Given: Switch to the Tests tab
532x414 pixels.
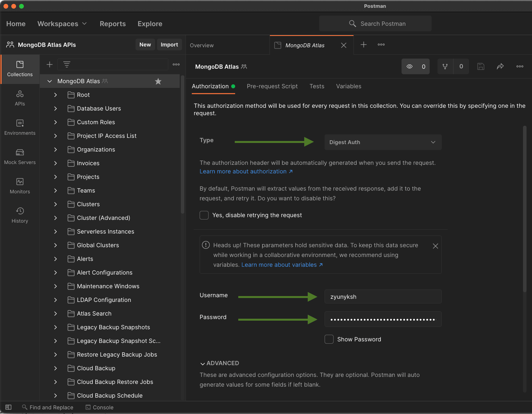Looking at the screenshot, I should pyautogui.click(x=317, y=86).
